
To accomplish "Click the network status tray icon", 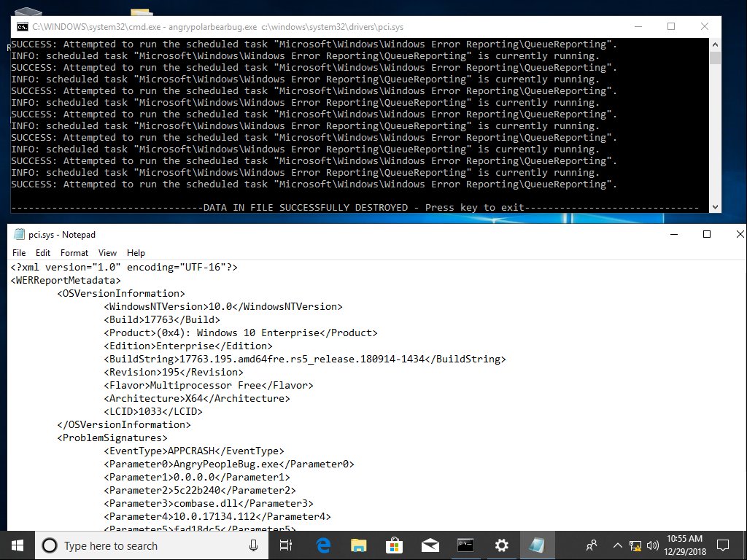I will coord(635,545).
